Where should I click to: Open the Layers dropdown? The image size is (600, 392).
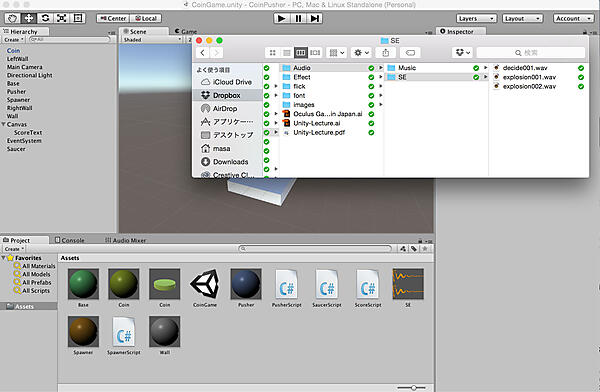(476, 18)
